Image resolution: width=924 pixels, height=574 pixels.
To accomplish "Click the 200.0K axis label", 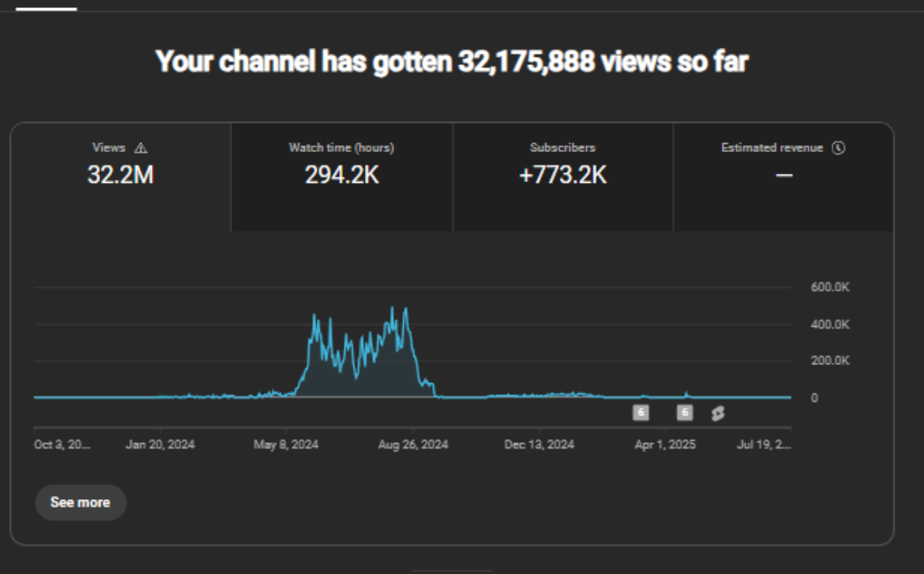I will (830, 360).
